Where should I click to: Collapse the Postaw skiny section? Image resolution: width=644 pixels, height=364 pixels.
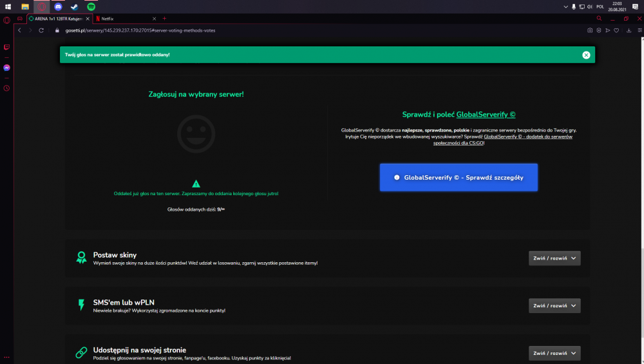[554, 258]
